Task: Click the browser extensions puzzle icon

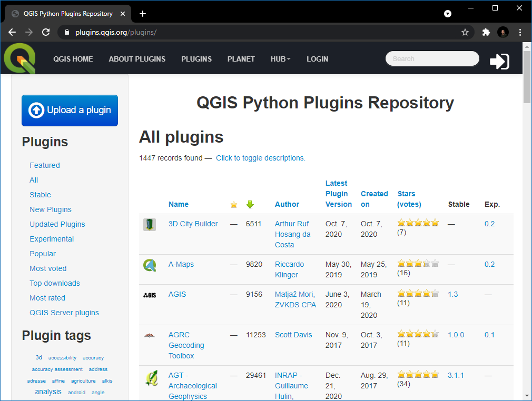Action: point(486,32)
